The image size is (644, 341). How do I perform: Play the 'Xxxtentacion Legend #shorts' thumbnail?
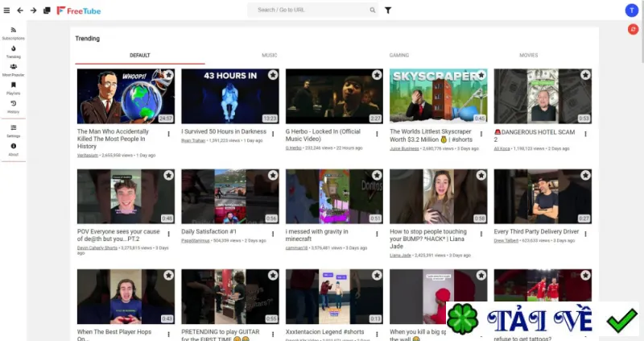pyautogui.click(x=334, y=297)
